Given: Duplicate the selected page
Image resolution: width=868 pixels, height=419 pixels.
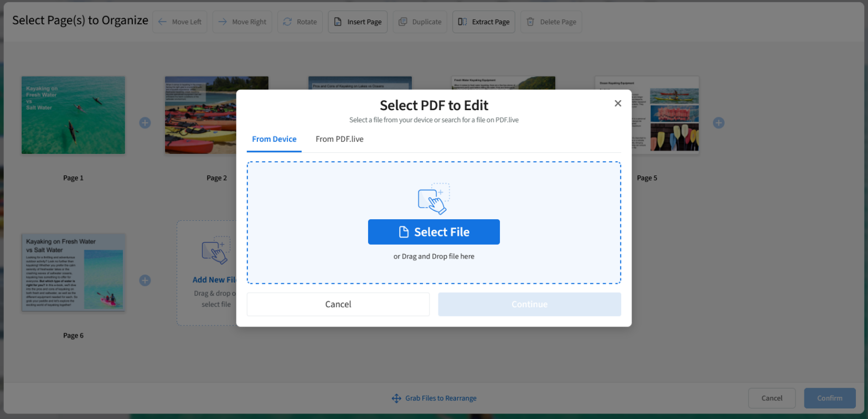Looking at the screenshot, I should pyautogui.click(x=420, y=22).
